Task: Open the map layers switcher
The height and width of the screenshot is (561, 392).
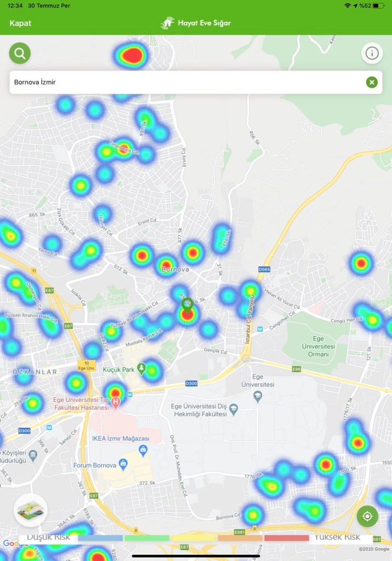Action: click(x=31, y=511)
